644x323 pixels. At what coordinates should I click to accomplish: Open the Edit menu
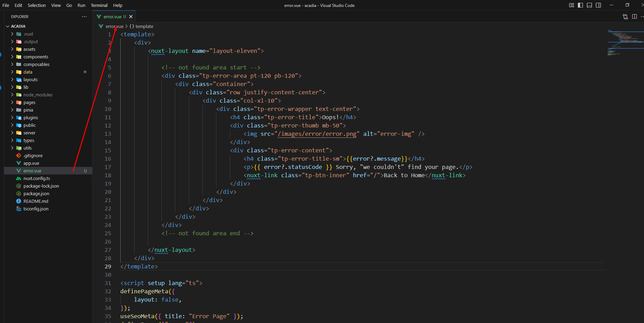(x=18, y=5)
